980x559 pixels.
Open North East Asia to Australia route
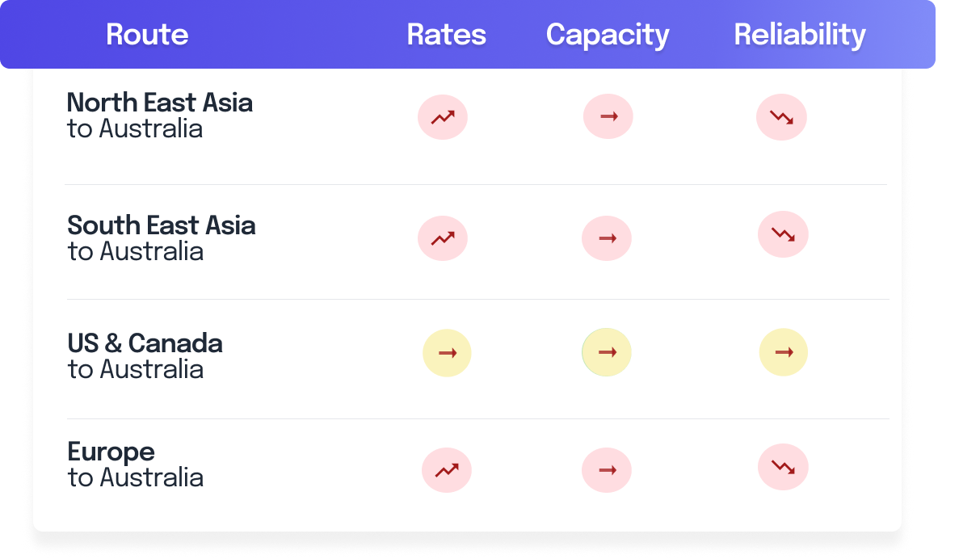(x=160, y=116)
